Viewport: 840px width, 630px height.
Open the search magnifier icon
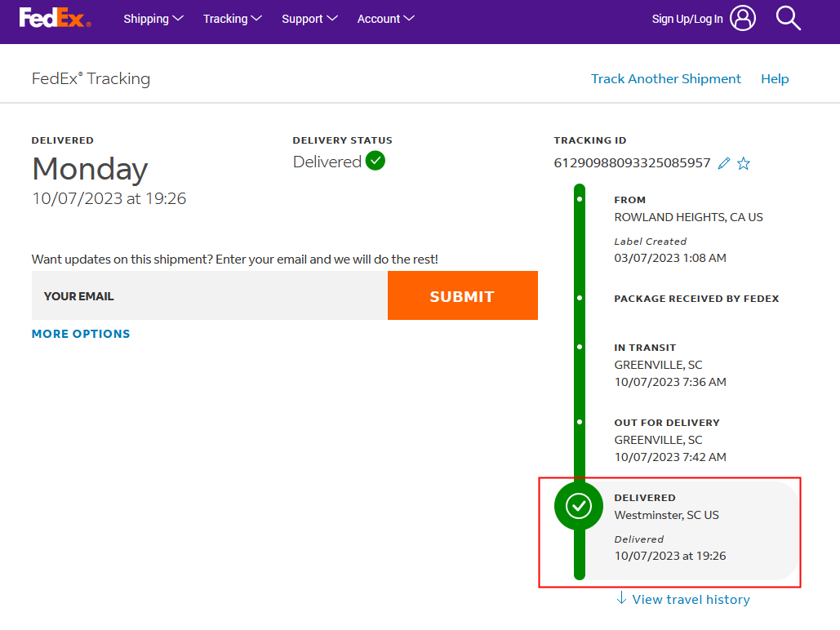788,18
